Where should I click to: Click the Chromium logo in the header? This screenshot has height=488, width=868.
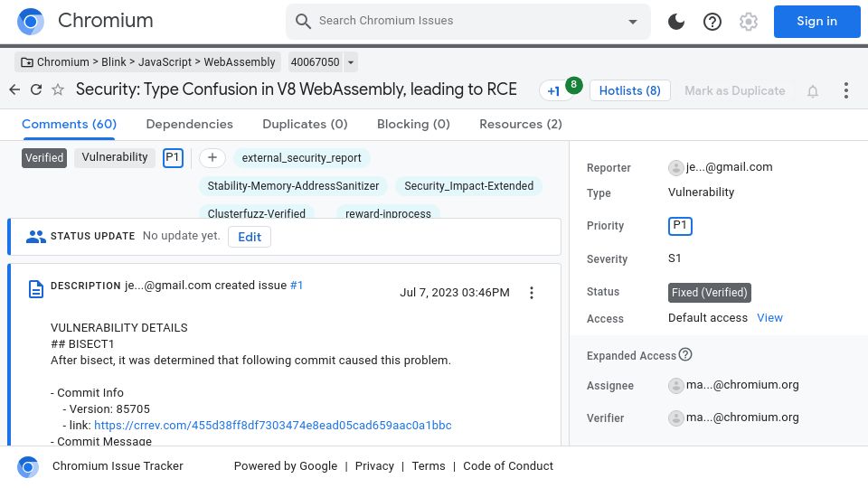click(x=31, y=22)
